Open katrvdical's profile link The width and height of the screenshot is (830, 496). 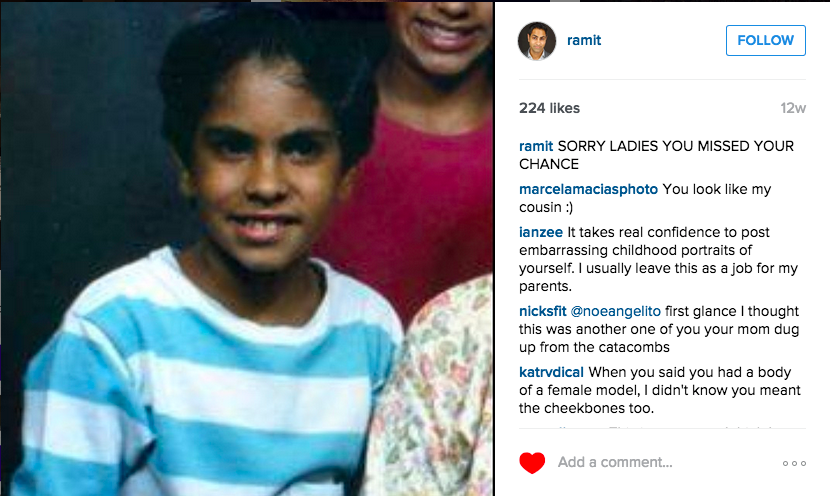[551, 372]
